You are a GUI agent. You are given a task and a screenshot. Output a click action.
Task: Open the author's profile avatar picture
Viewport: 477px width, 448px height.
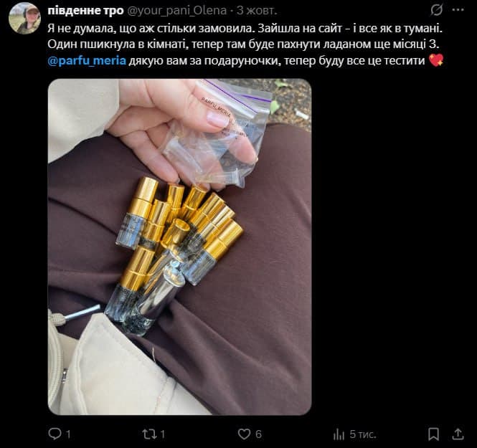pos(24,18)
